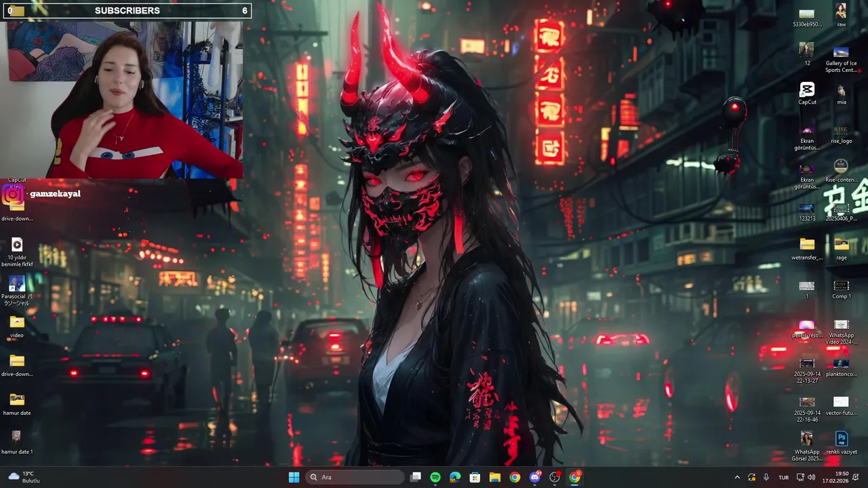Click the webcam overlay video feed

(123, 99)
